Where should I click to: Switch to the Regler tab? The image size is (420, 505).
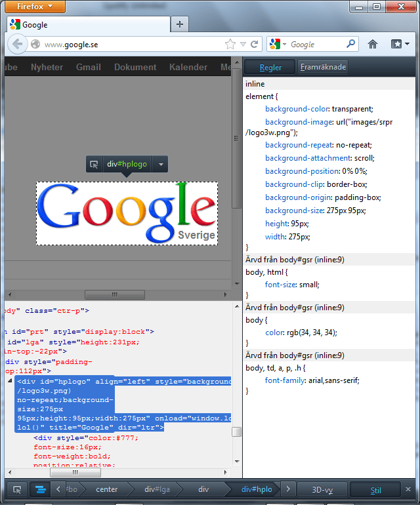(x=270, y=67)
